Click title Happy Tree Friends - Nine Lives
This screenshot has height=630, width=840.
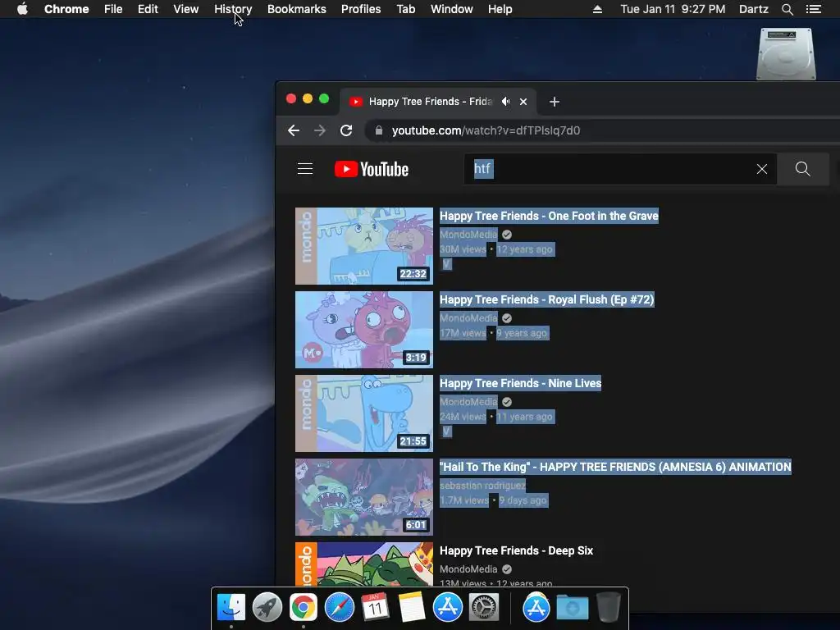pyautogui.click(x=521, y=383)
